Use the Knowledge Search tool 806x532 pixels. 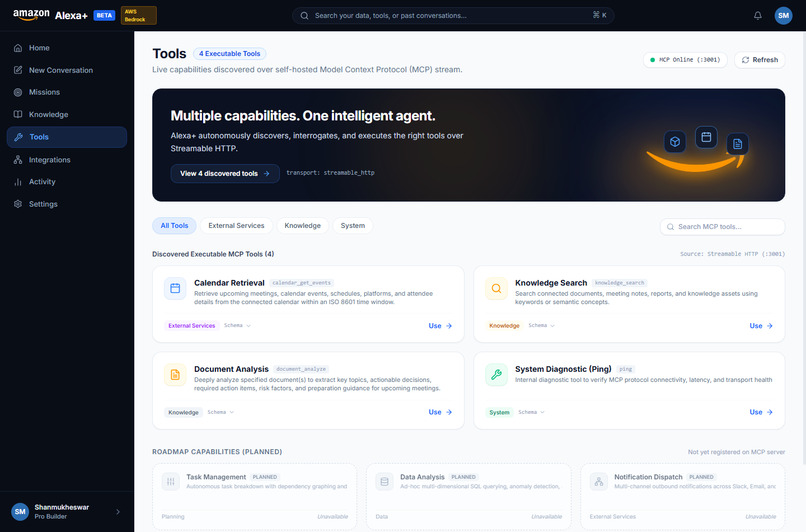click(761, 326)
